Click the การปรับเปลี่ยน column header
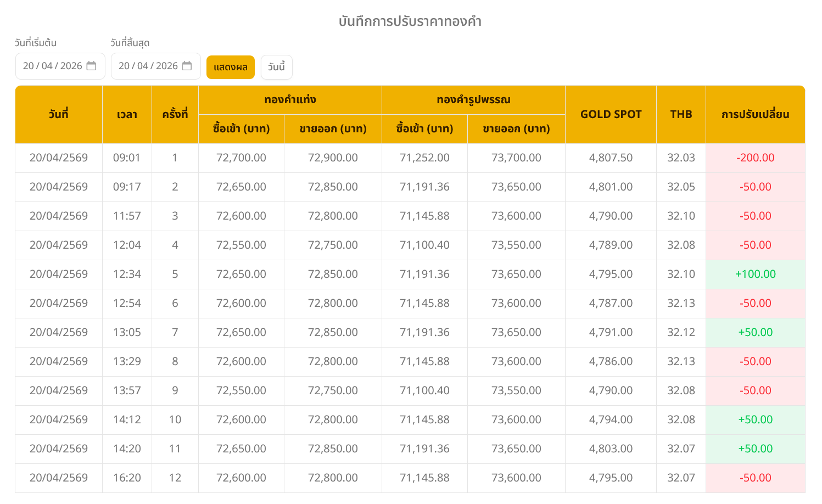Viewport: 822px width, 504px height. click(x=755, y=114)
